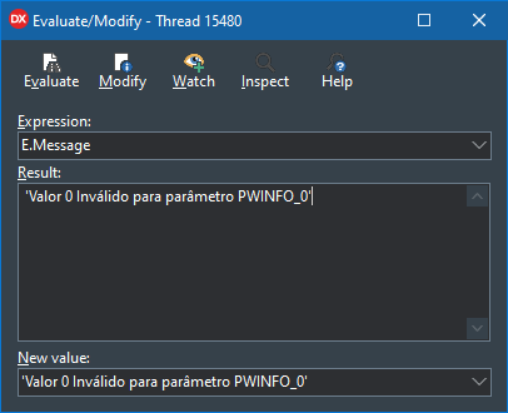Image resolution: width=508 pixels, height=413 pixels.
Task: Click the DX application logo icon
Action: pyautogui.click(x=18, y=19)
